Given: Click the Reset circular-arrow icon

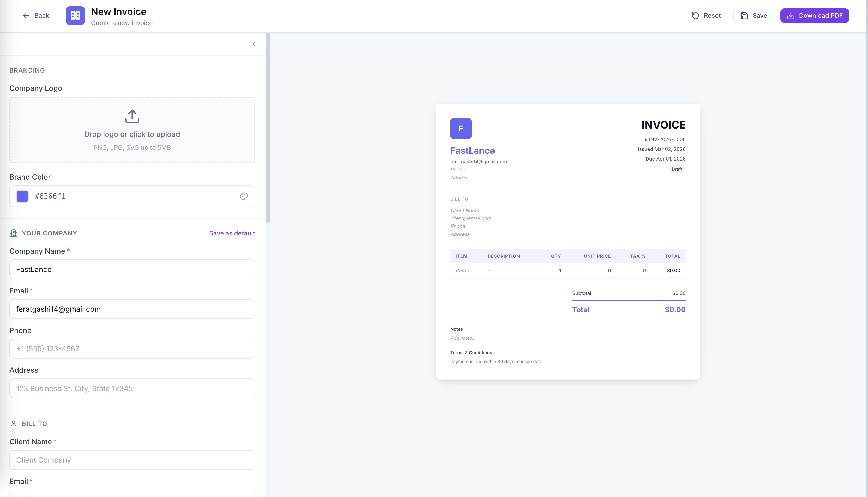Looking at the screenshot, I should click(x=696, y=15).
